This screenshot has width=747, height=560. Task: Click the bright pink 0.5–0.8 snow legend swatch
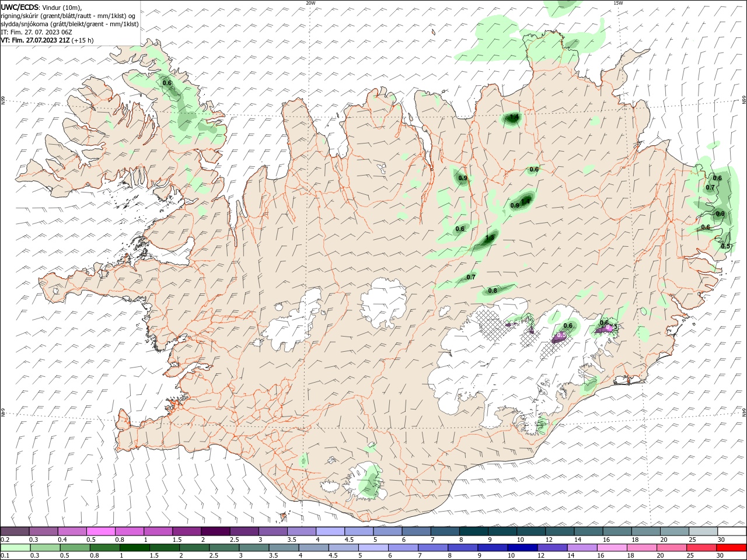[x=101, y=531]
